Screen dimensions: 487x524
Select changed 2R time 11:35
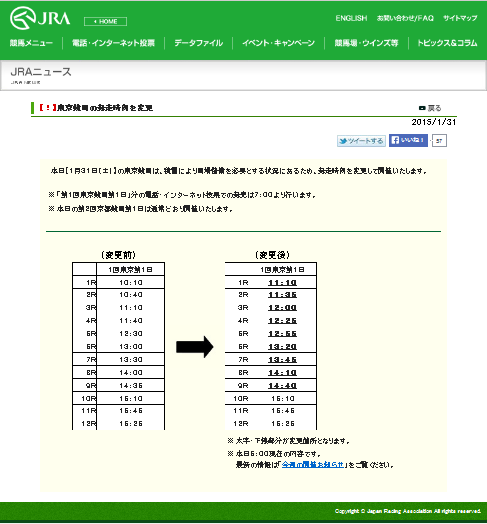[282, 295]
